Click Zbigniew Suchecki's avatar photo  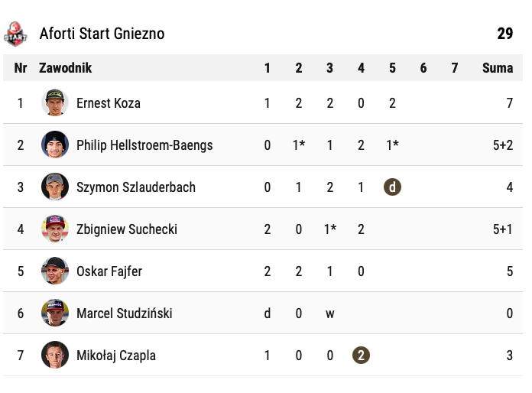55,229
